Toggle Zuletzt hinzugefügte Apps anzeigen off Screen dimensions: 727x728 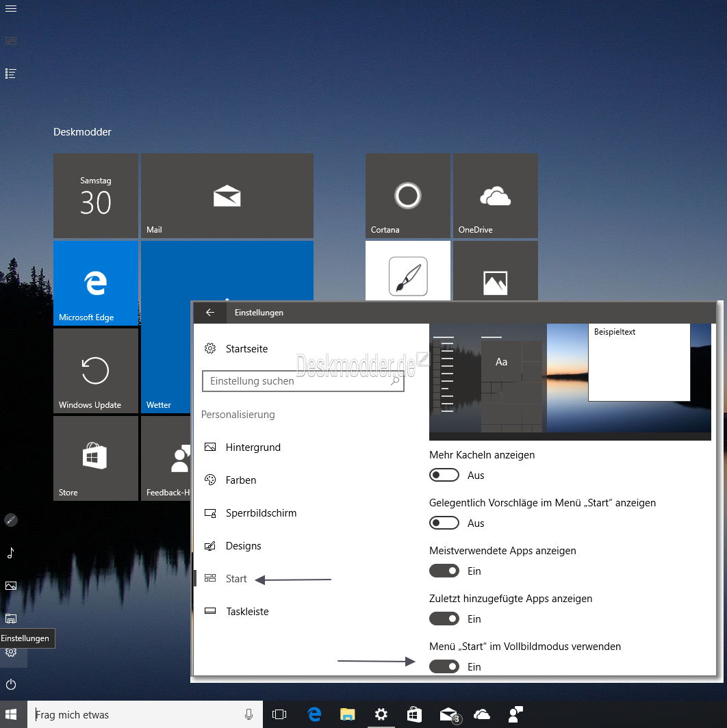click(444, 619)
